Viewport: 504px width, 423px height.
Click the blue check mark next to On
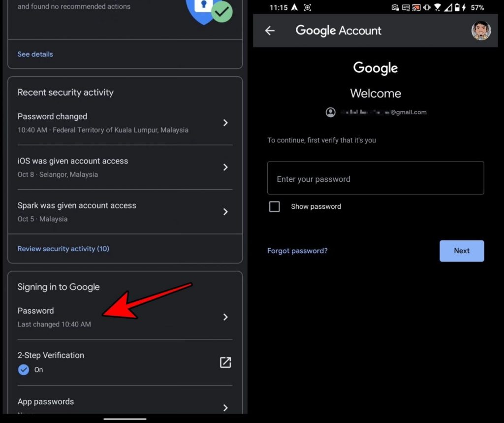pos(24,370)
